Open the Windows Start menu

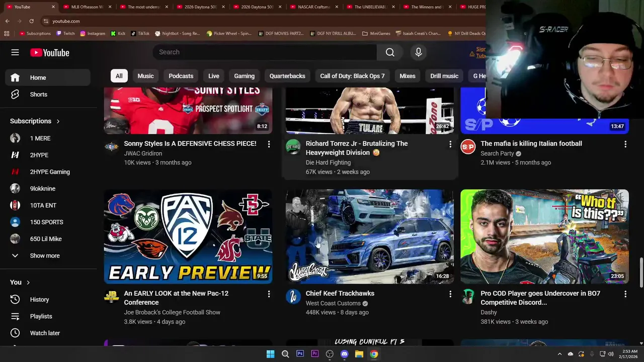click(270, 354)
